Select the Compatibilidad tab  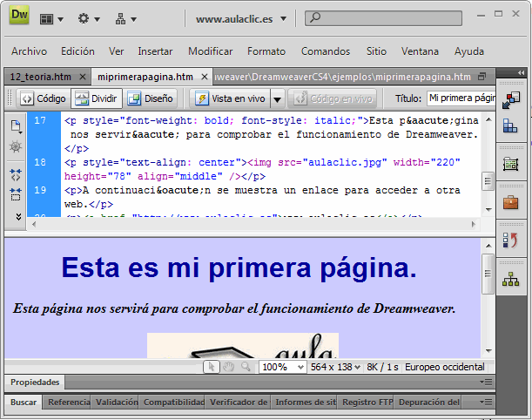173,403
